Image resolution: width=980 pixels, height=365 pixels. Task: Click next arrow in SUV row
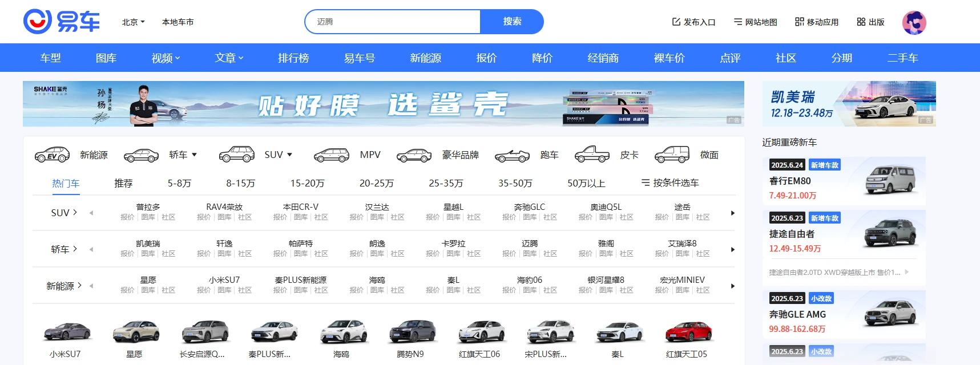[732, 213]
